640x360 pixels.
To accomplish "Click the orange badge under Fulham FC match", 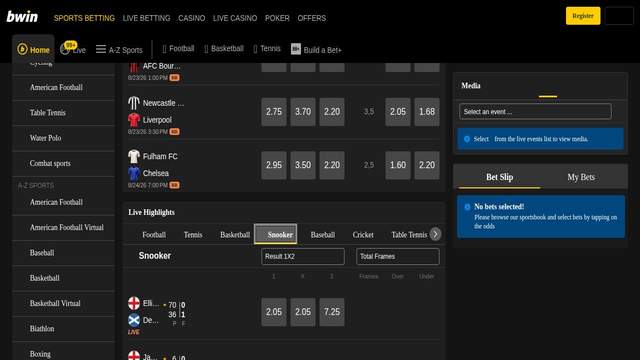I will [174, 185].
